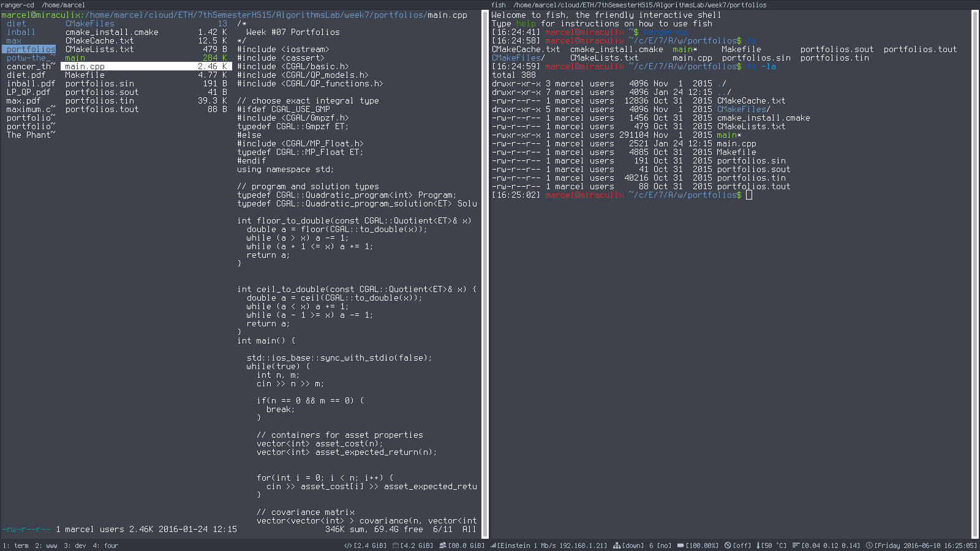The image size is (980, 551).
Task: Switch to workspace 3: dev
Action: point(75,545)
